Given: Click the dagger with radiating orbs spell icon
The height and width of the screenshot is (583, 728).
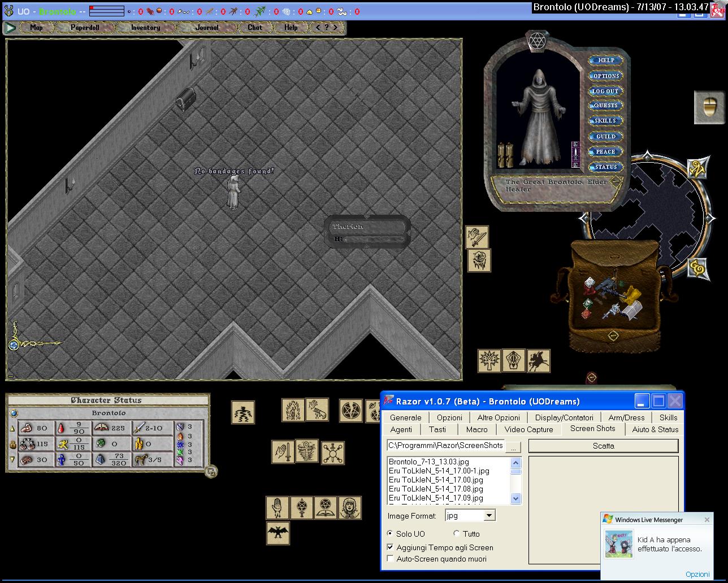Looking at the screenshot, I should [333, 453].
